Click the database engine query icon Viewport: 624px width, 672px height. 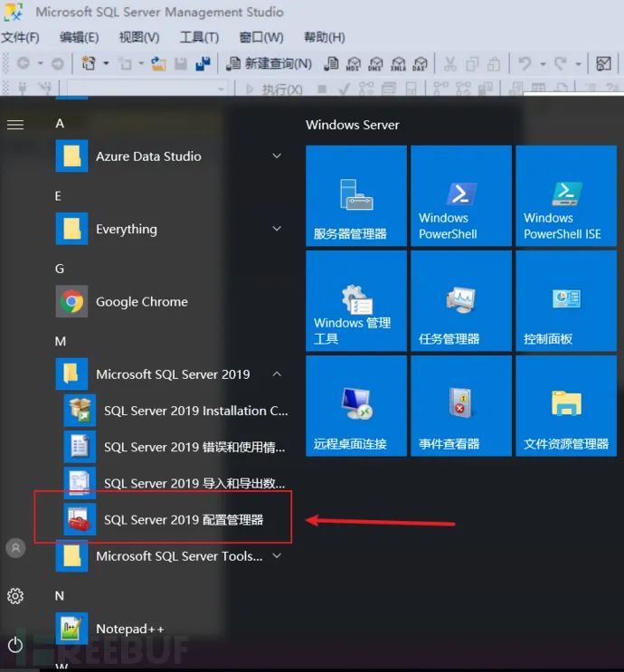[x=331, y=63]
